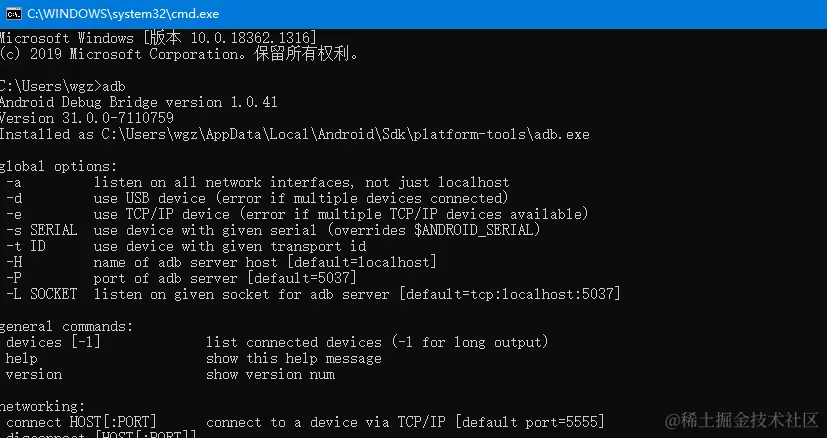Click the 'Version 31.0.0-7110759' text
Screen dimensions: 827x438
tap(87, 118)
